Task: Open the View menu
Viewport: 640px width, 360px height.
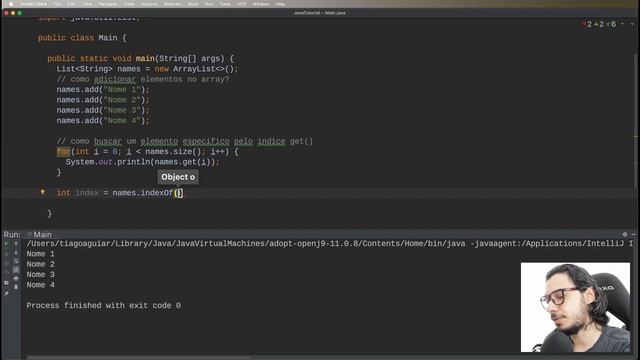Action: (87, 4)
